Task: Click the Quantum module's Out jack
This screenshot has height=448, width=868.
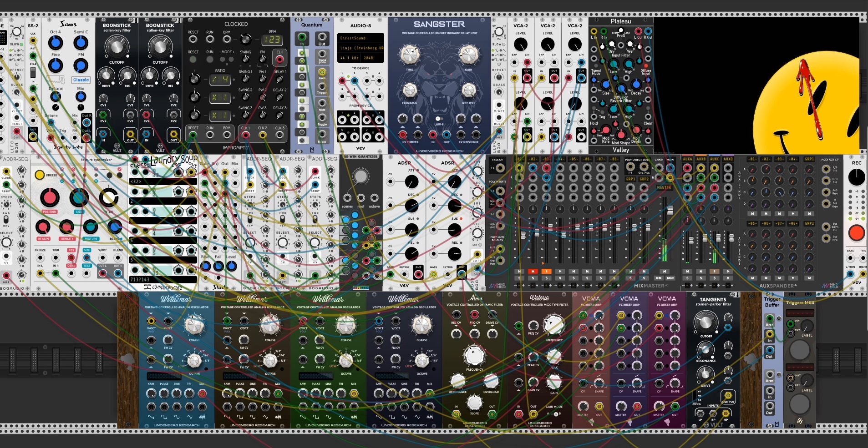Action: (x=322, y=37)
